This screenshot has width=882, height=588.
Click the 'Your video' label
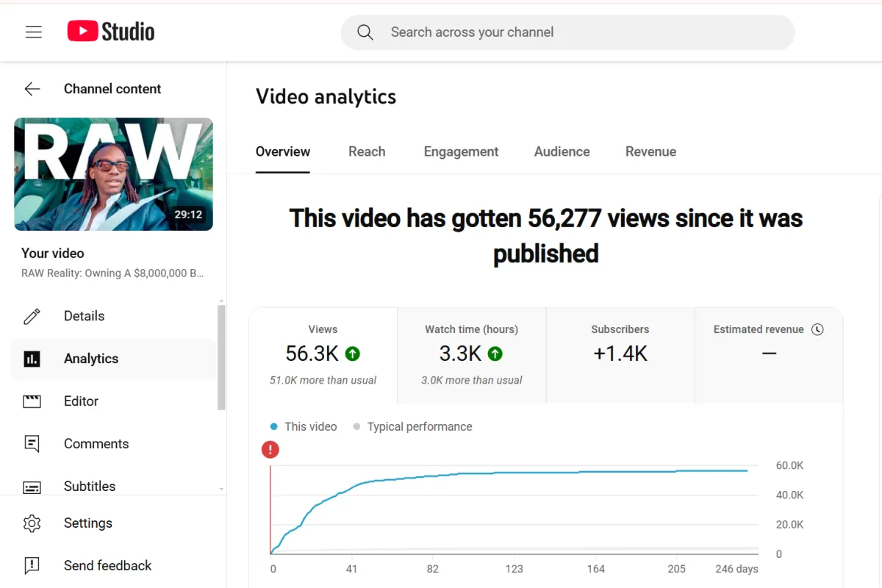[53, 253]
